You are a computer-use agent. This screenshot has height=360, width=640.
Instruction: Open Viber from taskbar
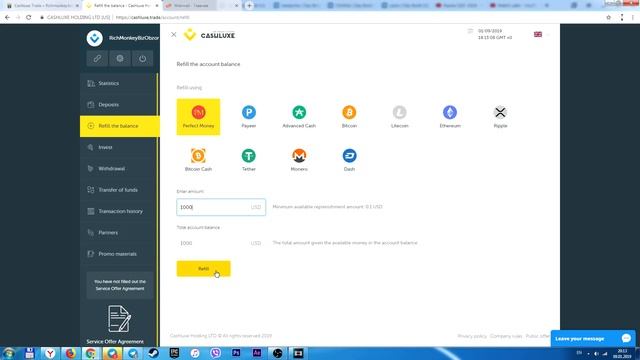click(x=216, y=353)
